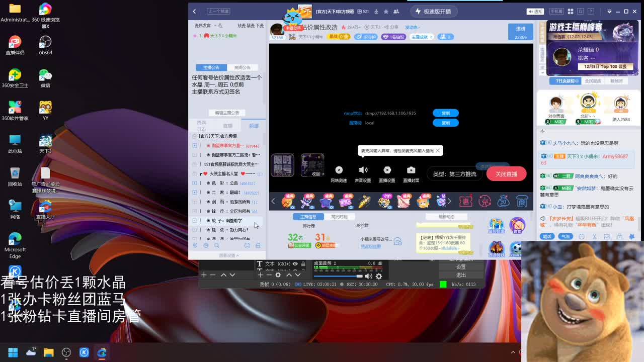The image size is (644, 362).
Task: Hide the 文本(GDI+) source with the eye toggle
Action: tap(295, 264)
